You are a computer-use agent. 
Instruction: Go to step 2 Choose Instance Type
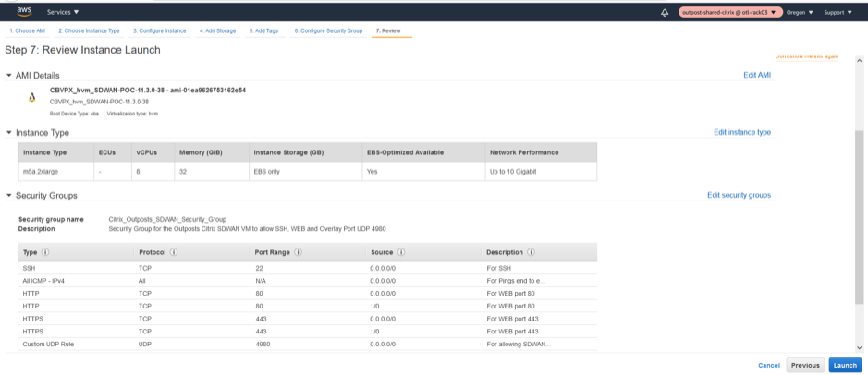89,31
